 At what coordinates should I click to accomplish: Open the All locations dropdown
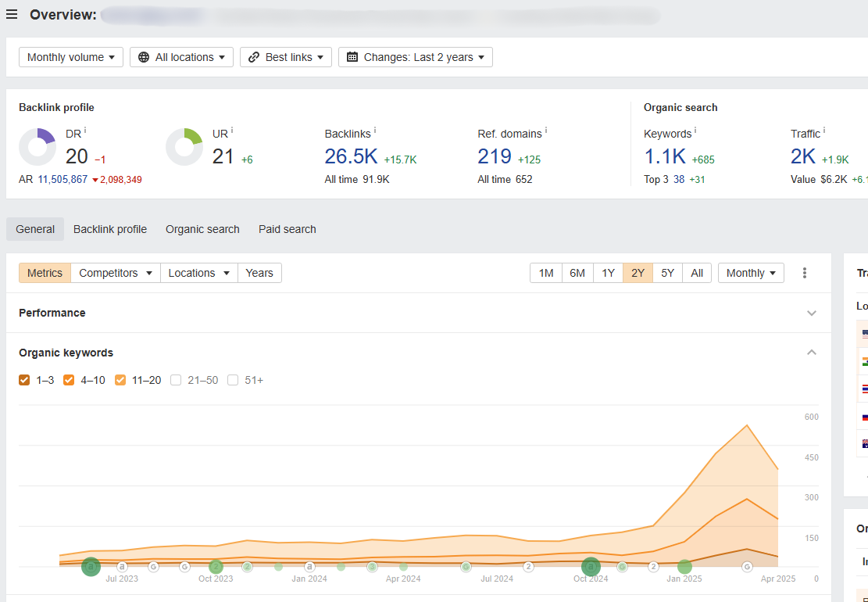click(181, 57)
